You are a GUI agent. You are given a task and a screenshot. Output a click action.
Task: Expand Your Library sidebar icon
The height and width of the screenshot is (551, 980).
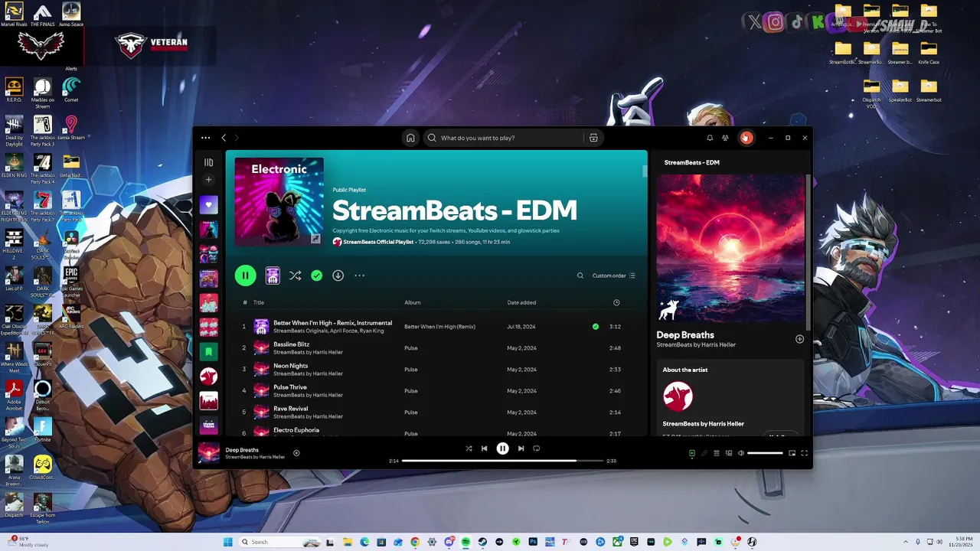[208, 162]
